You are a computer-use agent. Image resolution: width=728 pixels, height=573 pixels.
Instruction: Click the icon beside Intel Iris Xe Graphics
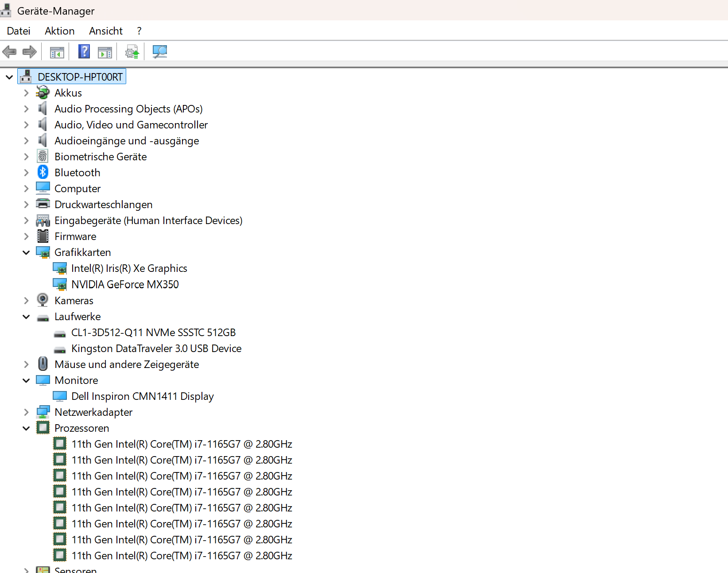click(x=60, y=268)
